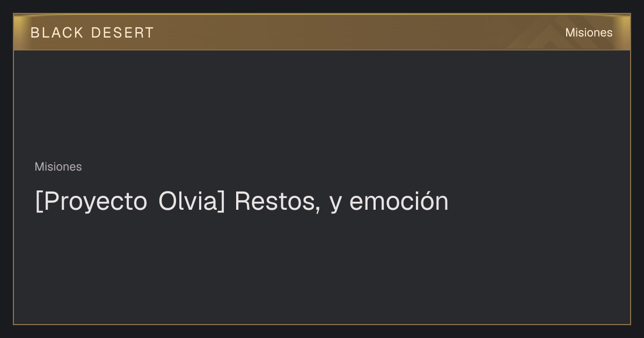Click the letter "y" in the title
Image resolution: width=644 pixels, height=338 pixels.
pyautogui.click(x=335, y=204)
